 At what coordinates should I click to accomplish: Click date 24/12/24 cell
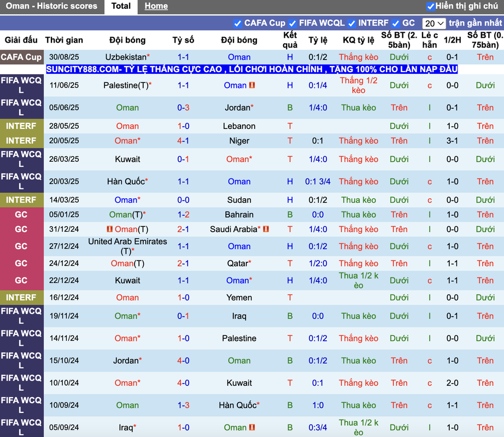tap(64, 264)
